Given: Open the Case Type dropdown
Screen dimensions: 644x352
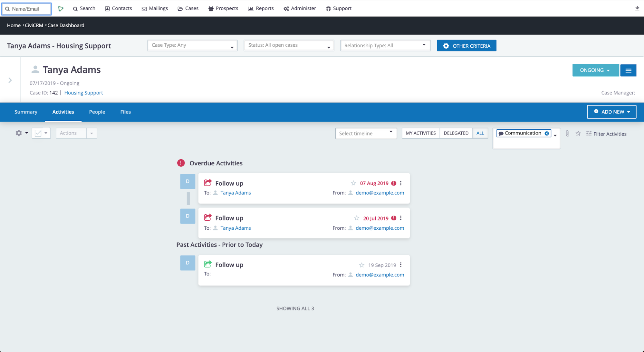Looking at the screenshot, I should (x=192, y=45).
